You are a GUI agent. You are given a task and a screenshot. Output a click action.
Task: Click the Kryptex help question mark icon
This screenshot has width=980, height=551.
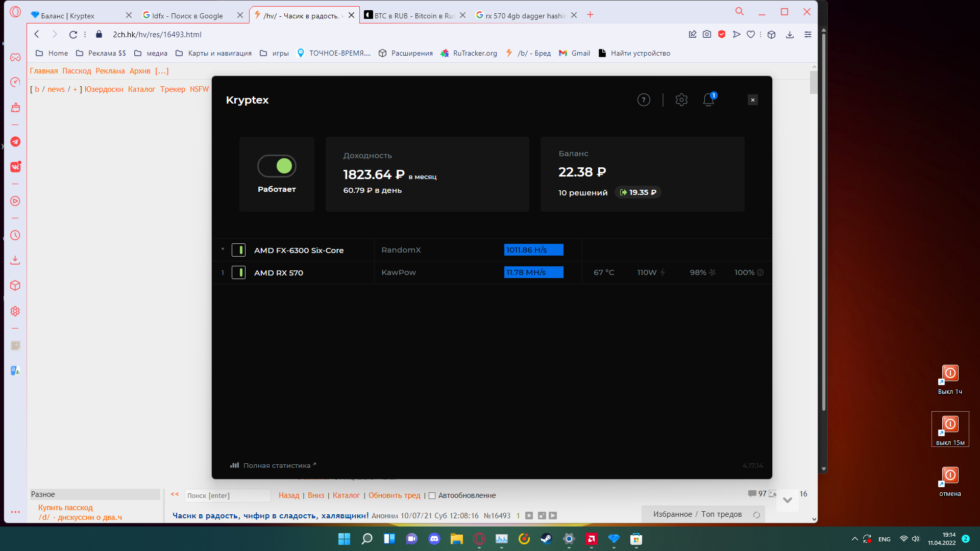coord(644,99)
